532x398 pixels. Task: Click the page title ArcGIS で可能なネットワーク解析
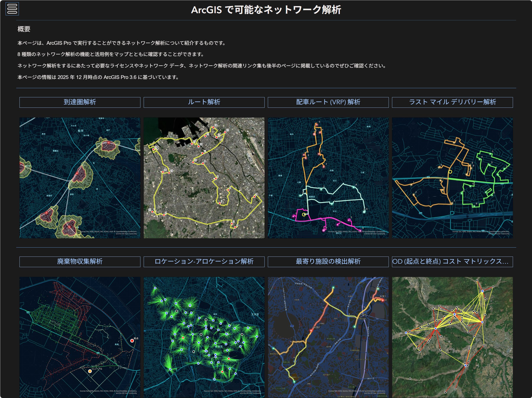266,10
